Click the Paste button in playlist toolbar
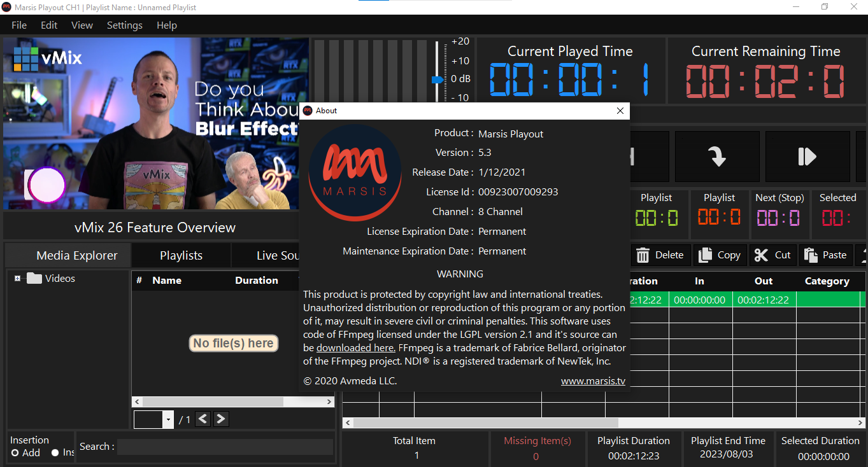This screenshot has height=467, width=868. [825, 255]
